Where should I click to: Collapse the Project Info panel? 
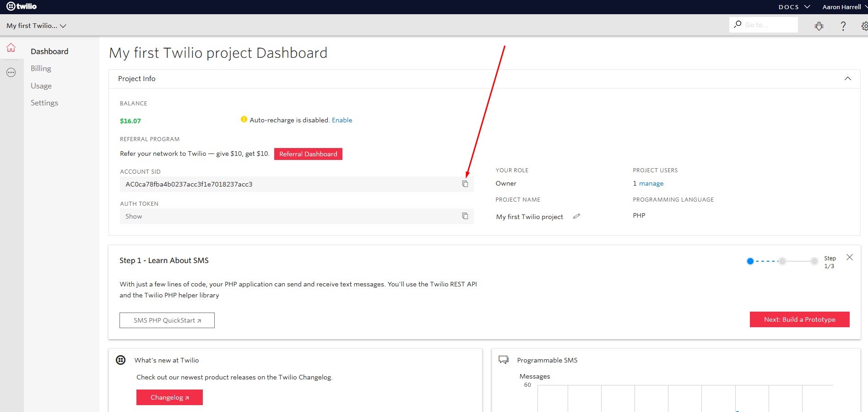click(847, 79)
